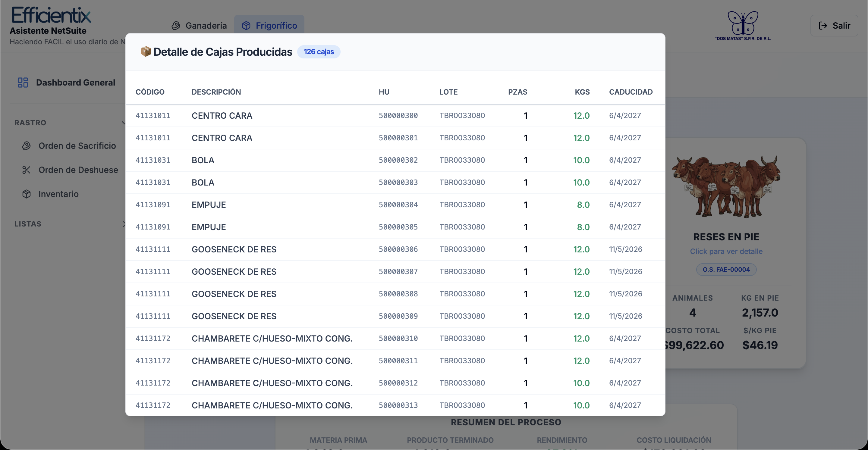
Task: Click the LOTE column header
Action: point(448,92)
